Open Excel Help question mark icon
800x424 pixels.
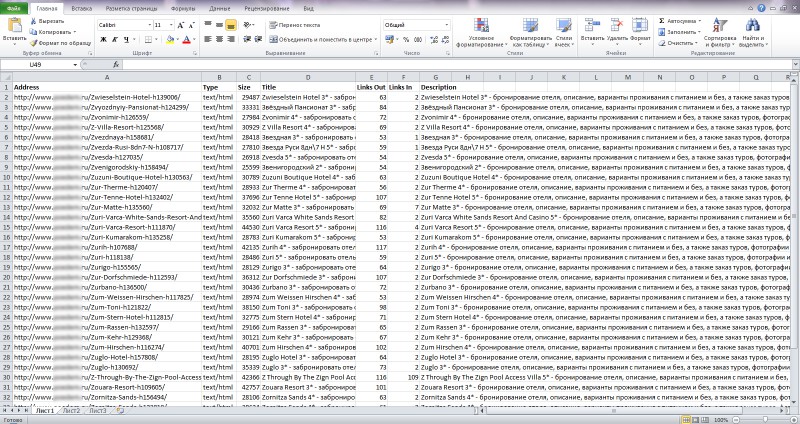[761, 8]
